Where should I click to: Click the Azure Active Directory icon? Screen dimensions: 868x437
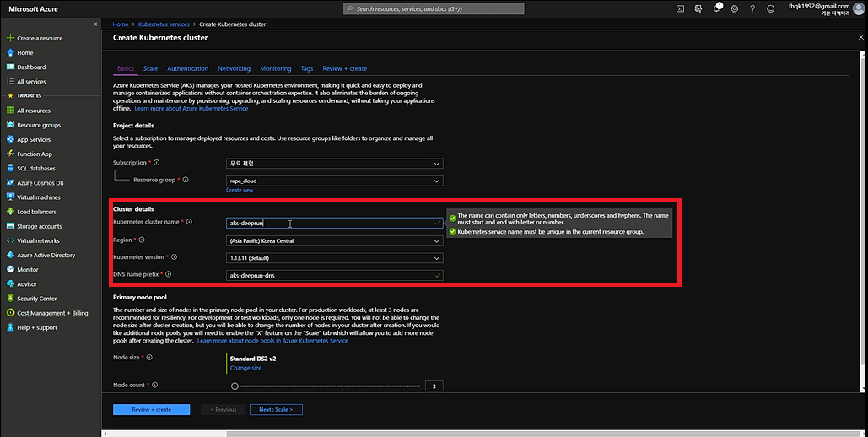(x=10, y=255)
